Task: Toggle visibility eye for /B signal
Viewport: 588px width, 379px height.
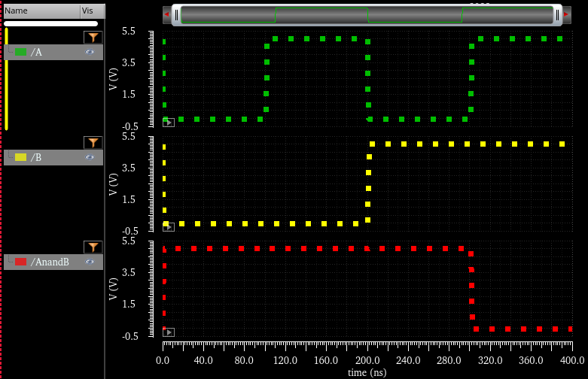Action: (90, 157)
